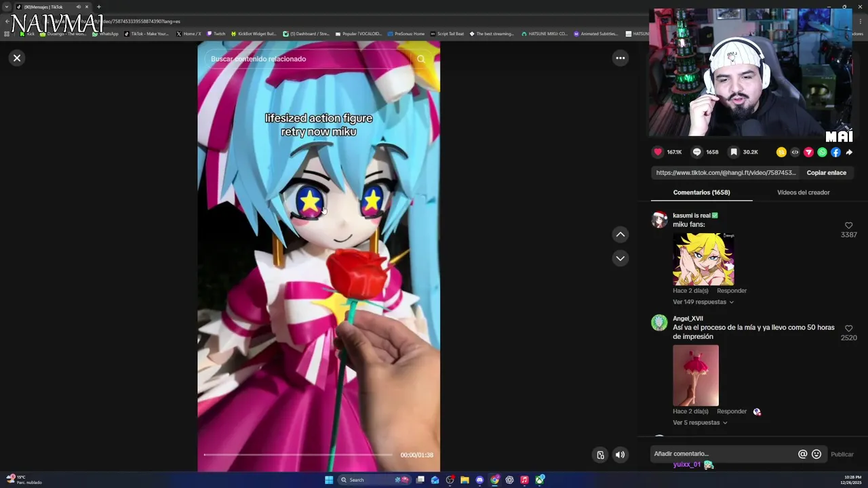Share the video to Facebook
Screen dimensions: 868x488
[835, 152]
